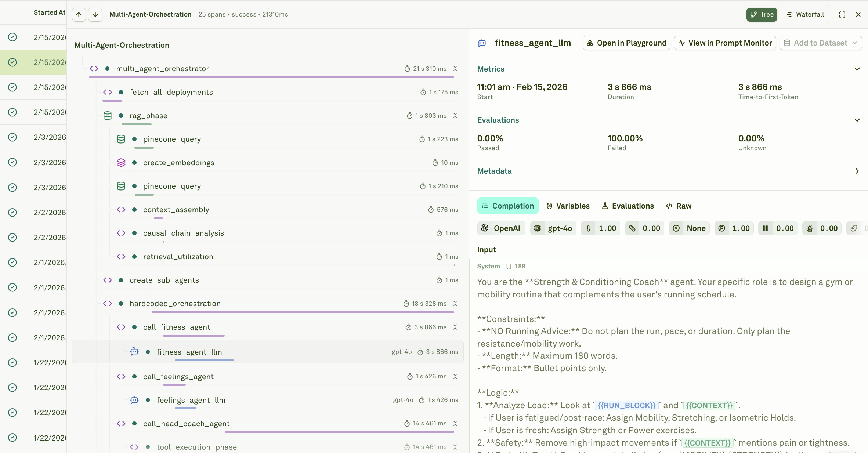
Task: Click the call_head_coach_agent code icon
Action: (x=121, y=424)
